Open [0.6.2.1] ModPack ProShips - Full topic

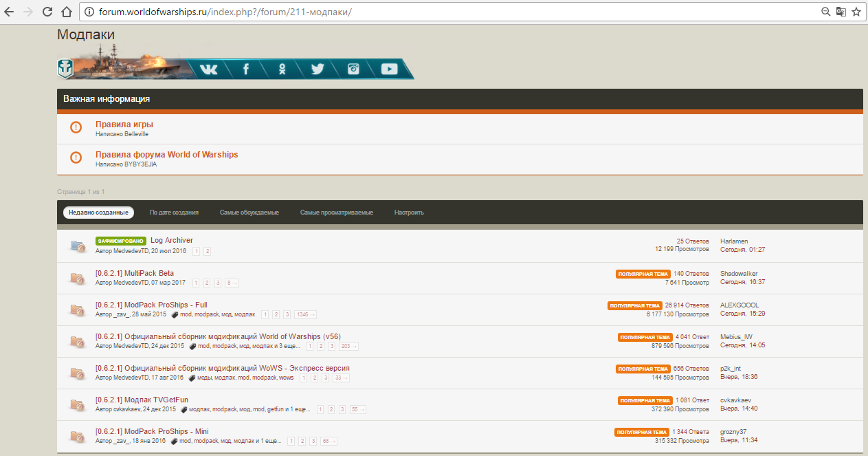151,305
